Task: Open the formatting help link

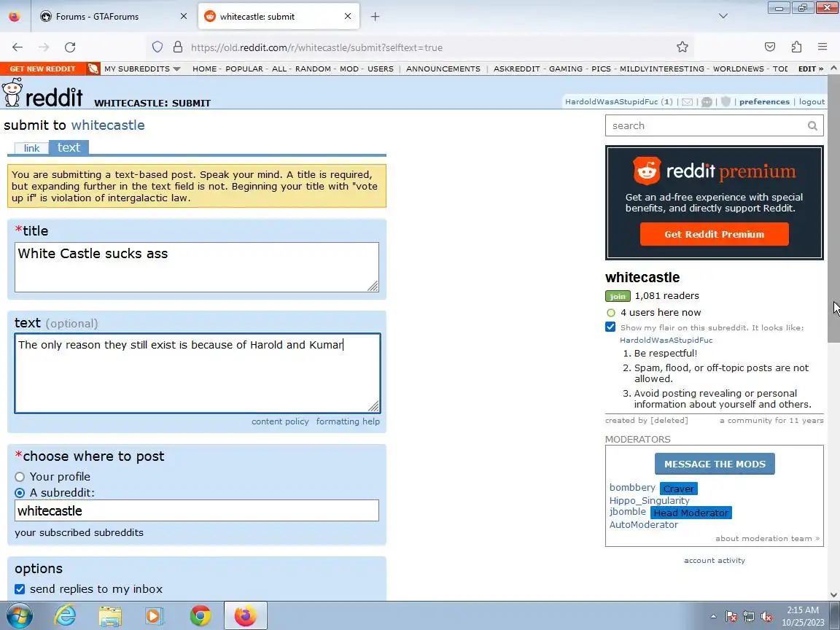Action: click(348, 421)
